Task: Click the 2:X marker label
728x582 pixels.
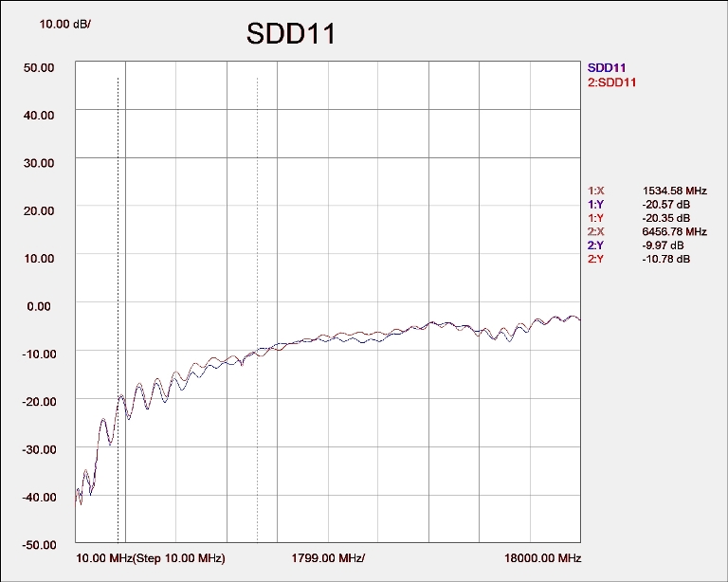Action: point(596,231)
